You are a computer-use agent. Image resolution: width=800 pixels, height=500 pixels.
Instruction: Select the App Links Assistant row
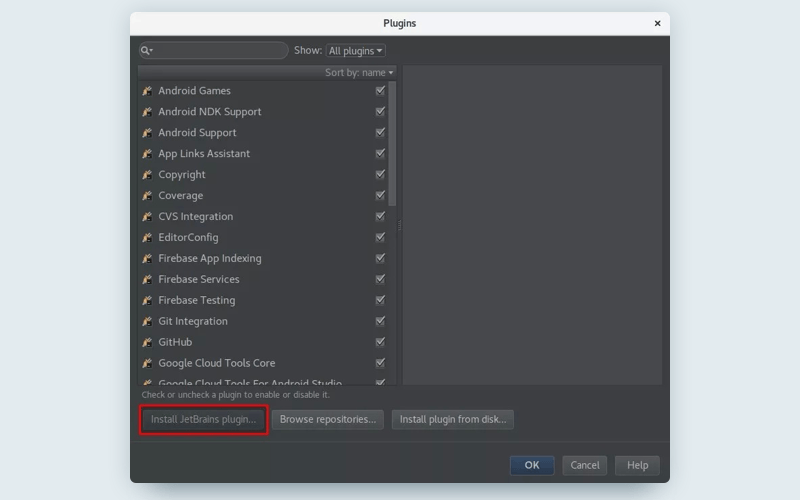coord(263,154)
